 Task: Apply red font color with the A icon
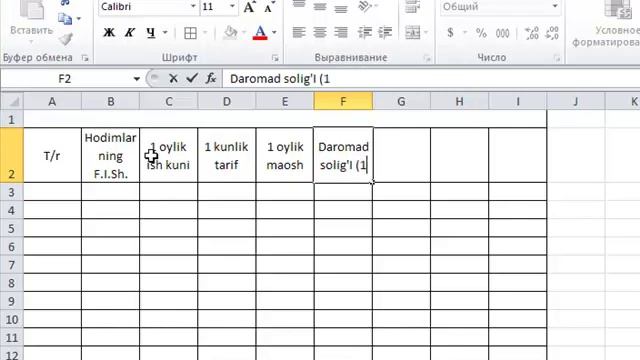point(260,33)
